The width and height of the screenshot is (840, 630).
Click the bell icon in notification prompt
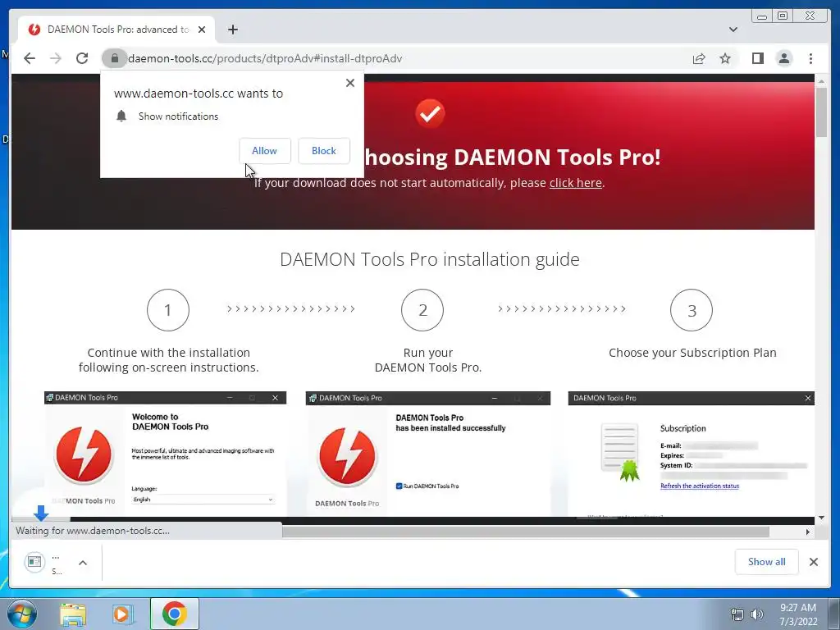[121, 116]
